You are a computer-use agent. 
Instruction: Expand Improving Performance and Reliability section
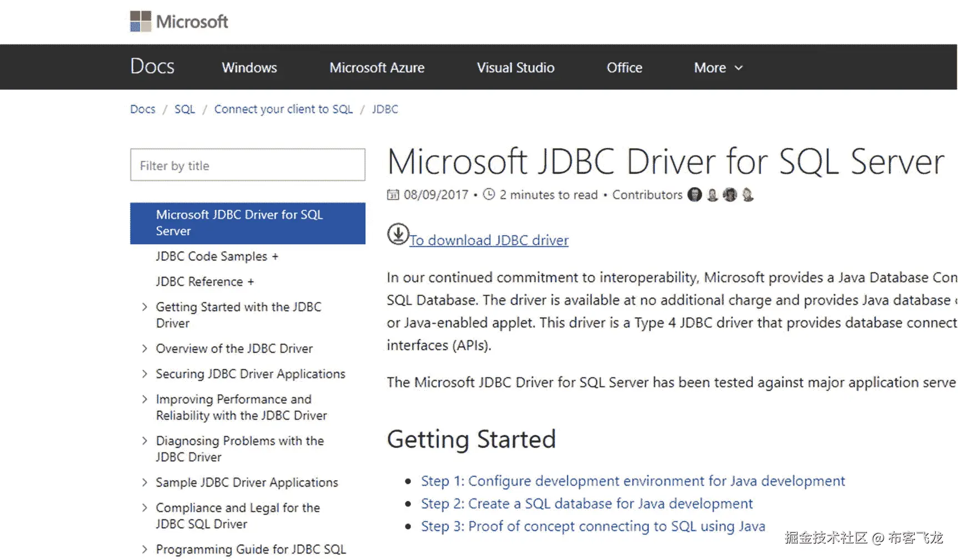[145, 399]
